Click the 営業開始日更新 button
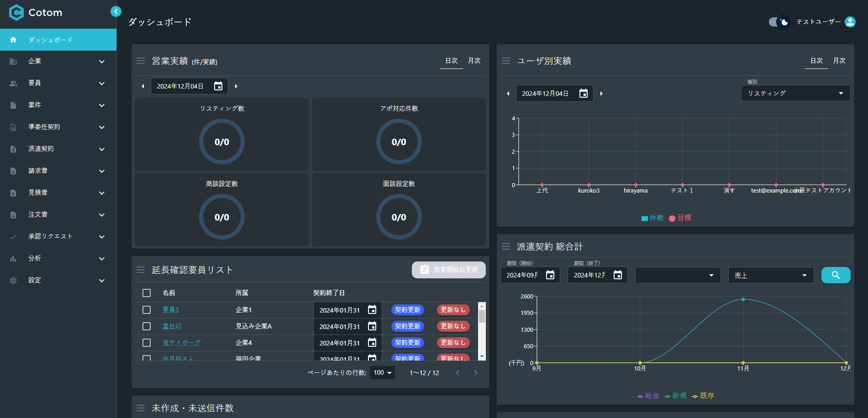The height and width of the screenshot is (418, 868). 448,270
